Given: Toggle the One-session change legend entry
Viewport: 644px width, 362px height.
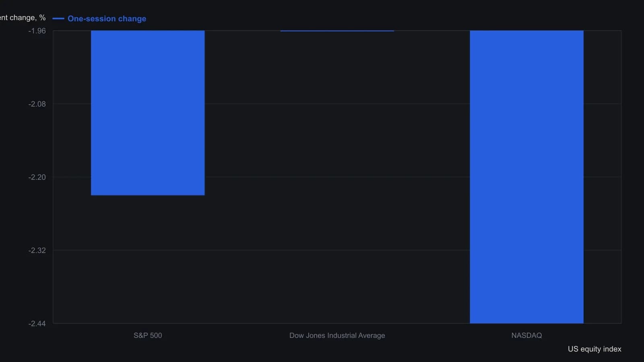Looking at the screenshot, I should click(x=99, y=19).
